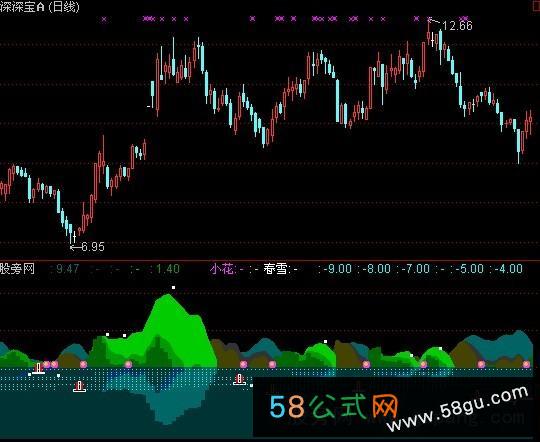Click the candlestick at the 12.66 high

[429, 32]
